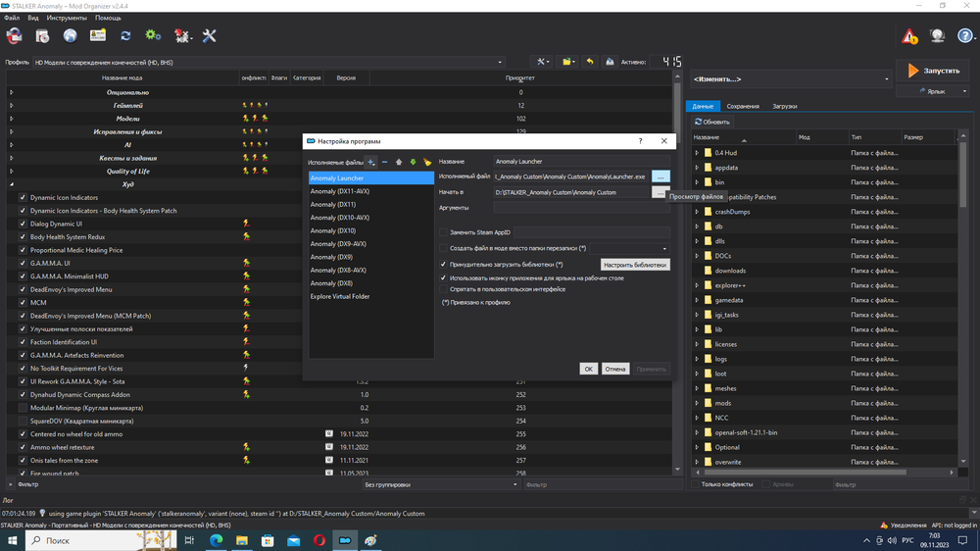Open the Инструменты menu

click(67, 18)
